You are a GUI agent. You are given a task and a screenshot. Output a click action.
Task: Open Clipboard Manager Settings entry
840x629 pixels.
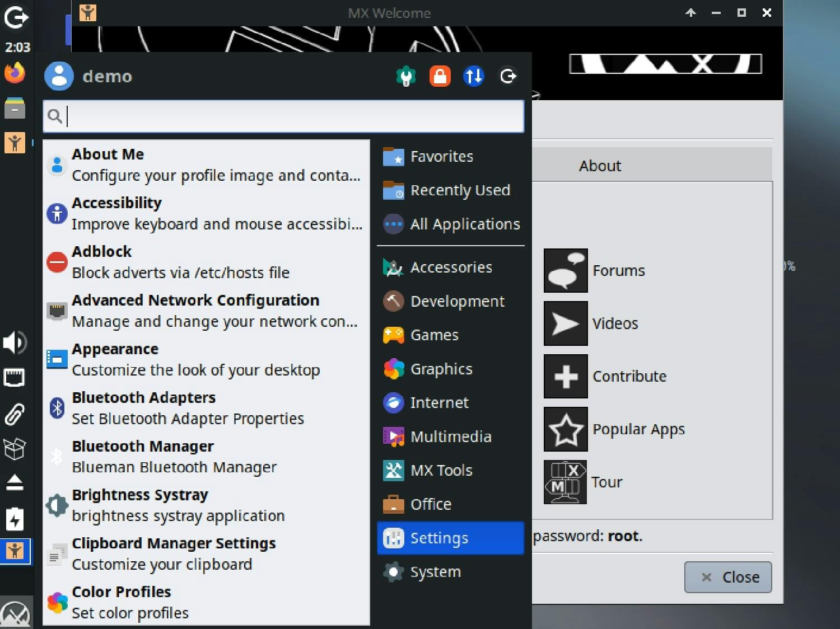point(206,554)
